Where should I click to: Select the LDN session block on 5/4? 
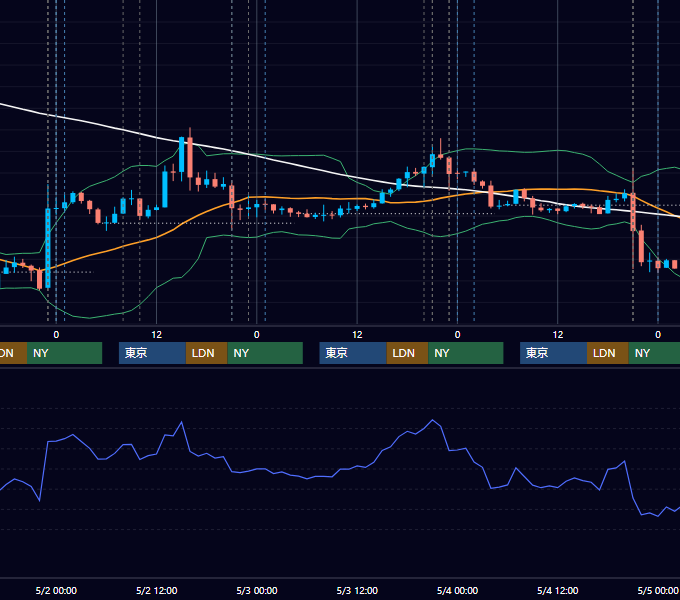pos(608,353)
